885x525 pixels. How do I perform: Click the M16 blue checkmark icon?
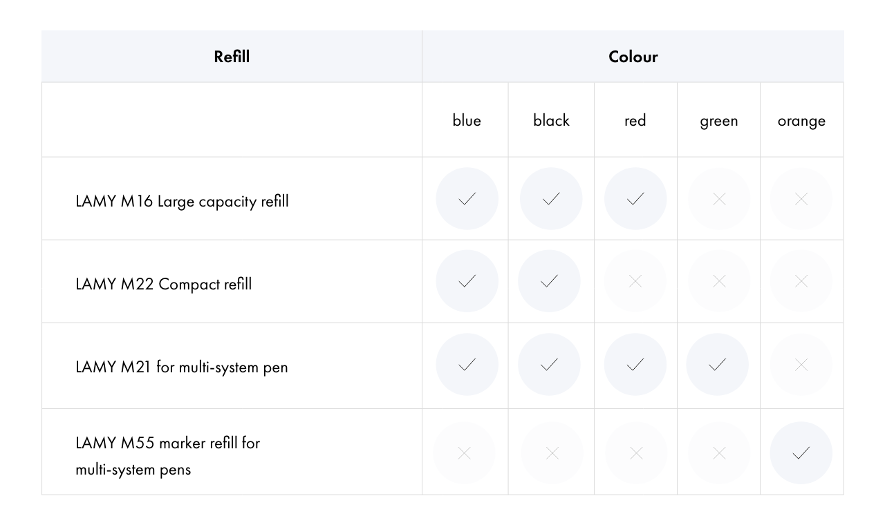467,199
